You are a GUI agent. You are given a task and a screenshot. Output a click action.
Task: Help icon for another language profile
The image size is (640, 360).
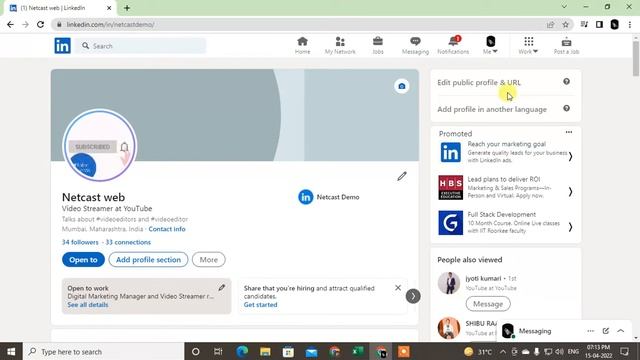click(x=567, y=109)
